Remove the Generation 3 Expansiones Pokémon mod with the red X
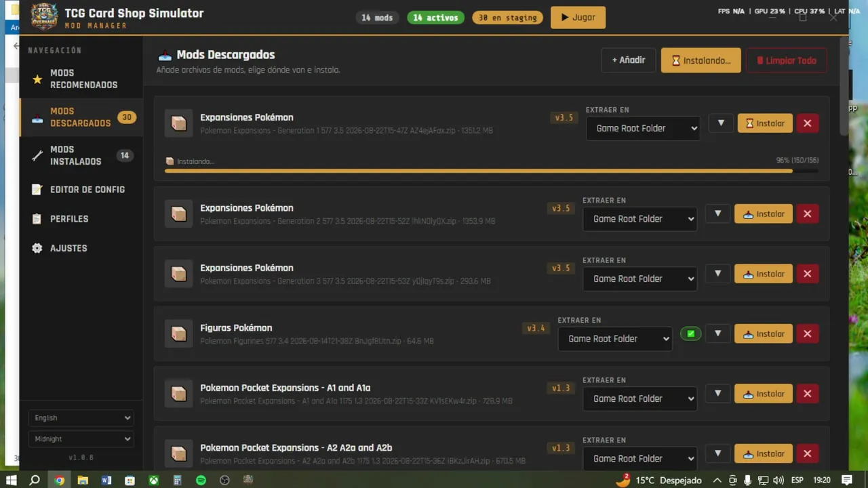 (807, 274)
